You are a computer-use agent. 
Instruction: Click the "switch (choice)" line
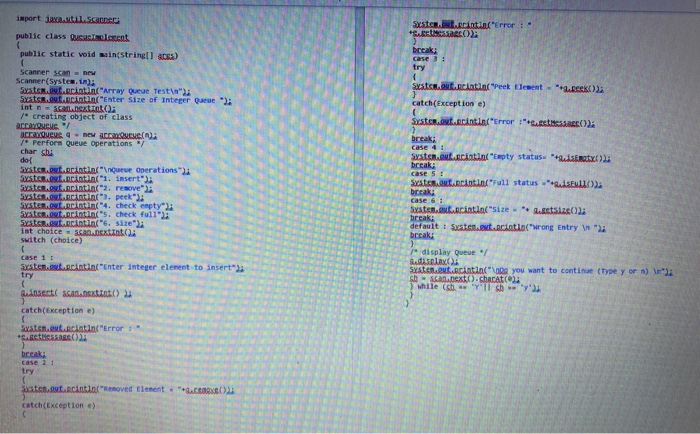[x=51, y=240]
